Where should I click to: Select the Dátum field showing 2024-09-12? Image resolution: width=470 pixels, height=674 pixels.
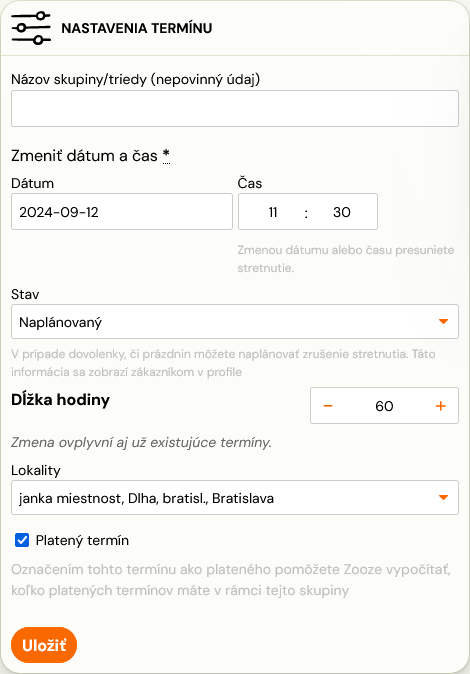point(122,211)
